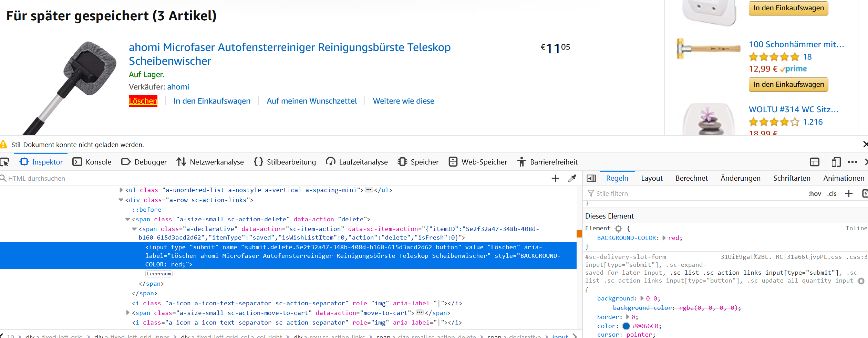Viewport: 868px width, 338px height.
Task: Click the add new style rule plus icon
Action: coord(849,193)
